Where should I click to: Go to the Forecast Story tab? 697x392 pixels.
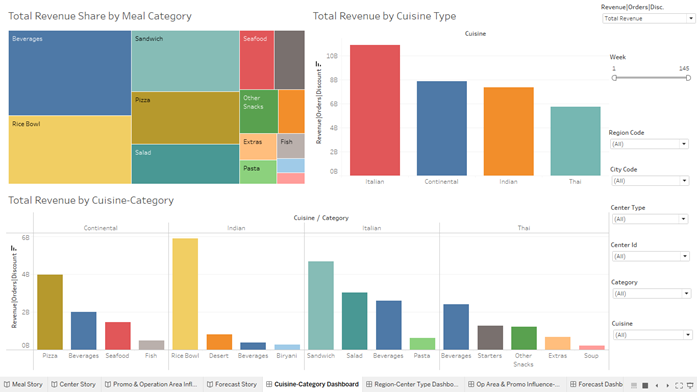pyautogui.click(x=232, y=384)
